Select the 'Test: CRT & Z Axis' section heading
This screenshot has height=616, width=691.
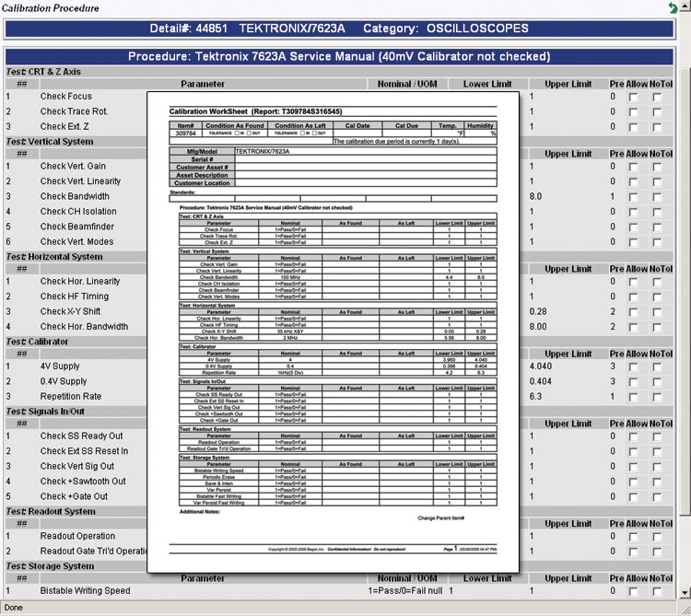tap(43, 71)
